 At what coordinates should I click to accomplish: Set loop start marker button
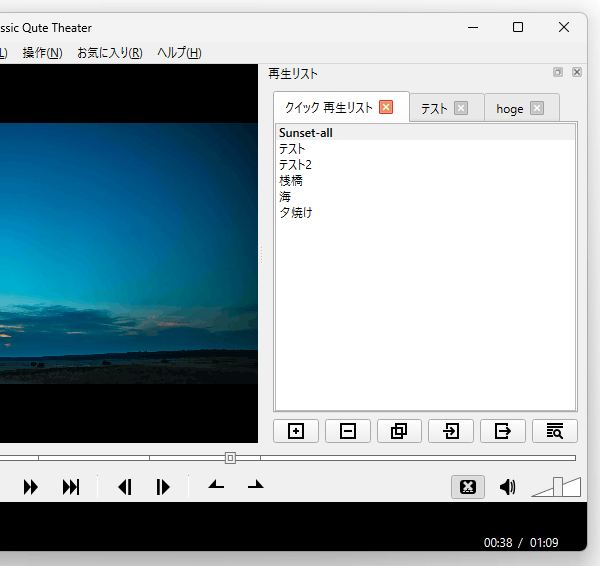(x=216, y=485)
